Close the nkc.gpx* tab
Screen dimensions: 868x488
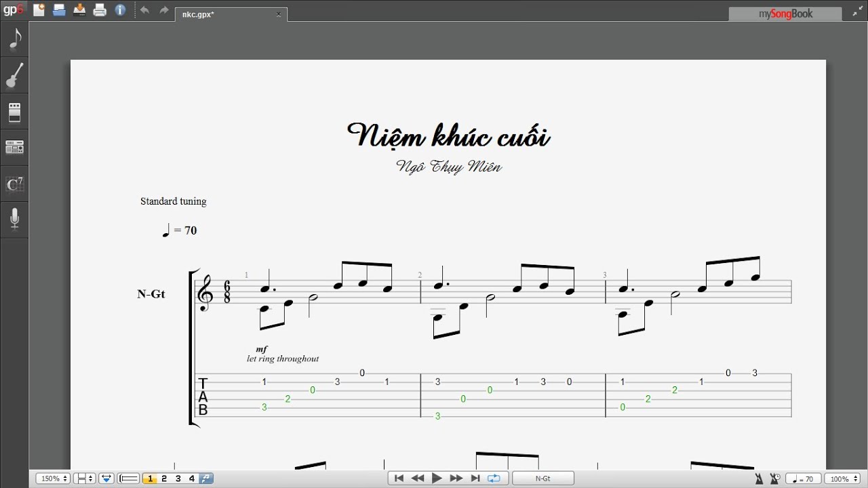[x=279, y=14]
